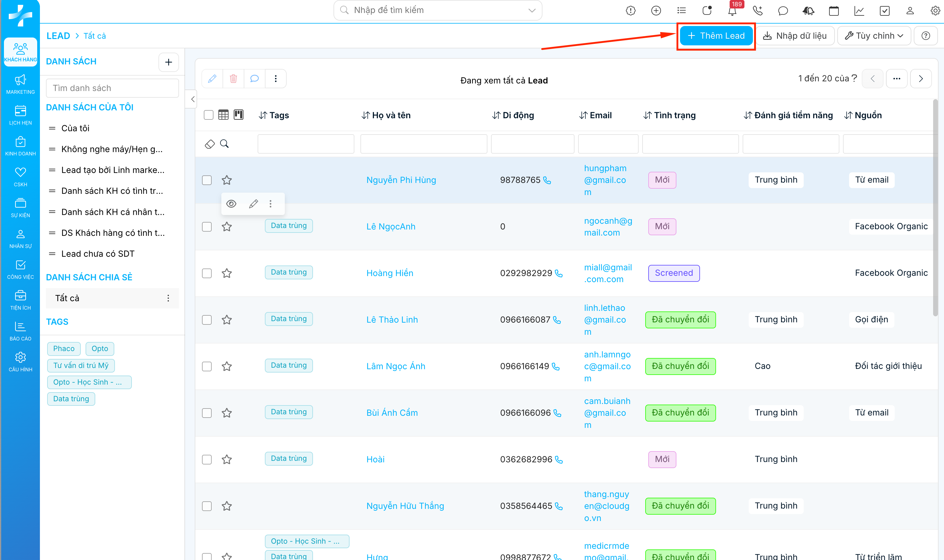Select the Lead chưa có SDT list
944x560 pixels.
[x=98, y=254]
